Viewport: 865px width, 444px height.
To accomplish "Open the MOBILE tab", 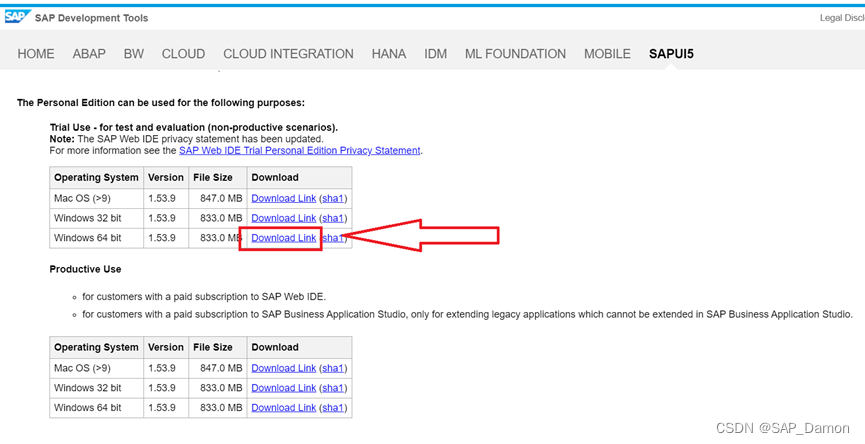I will tap(607, 54).
